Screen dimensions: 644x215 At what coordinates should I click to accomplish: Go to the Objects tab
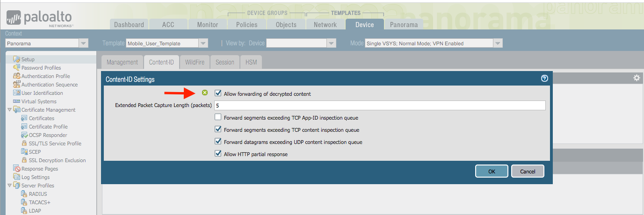[286, 25]
